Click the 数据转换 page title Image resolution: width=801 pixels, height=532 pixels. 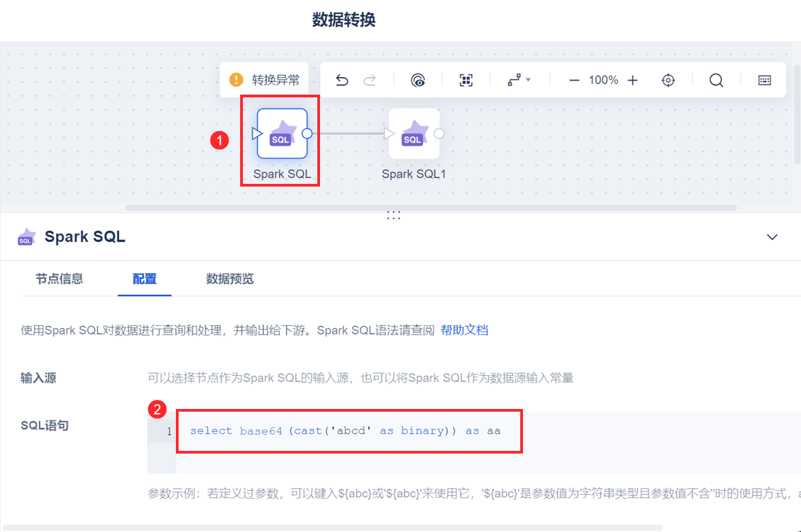(x=344, y=20)
